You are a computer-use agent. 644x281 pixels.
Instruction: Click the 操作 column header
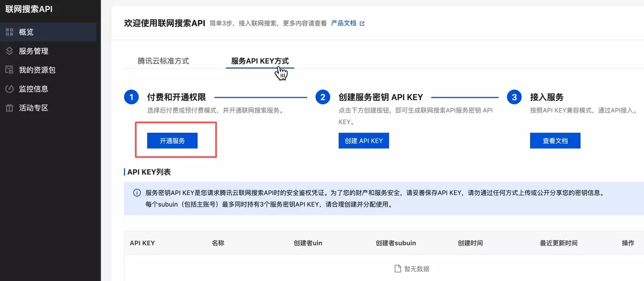click(x=628, y=243)
